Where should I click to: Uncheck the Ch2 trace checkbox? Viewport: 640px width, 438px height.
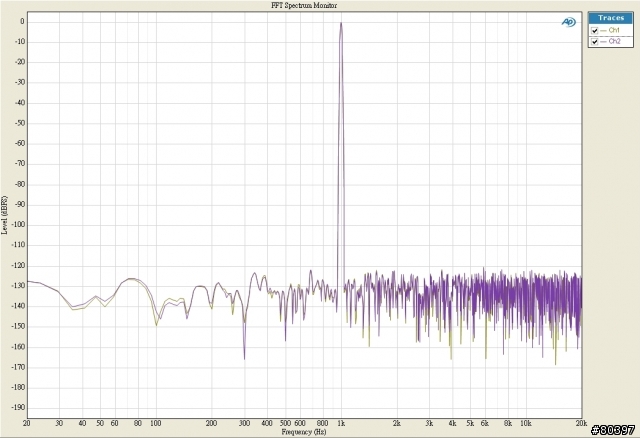pos(595,42)
